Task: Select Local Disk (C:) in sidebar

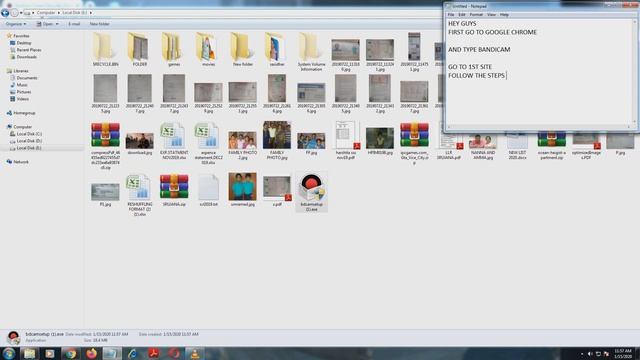Action: coord(29,134)
